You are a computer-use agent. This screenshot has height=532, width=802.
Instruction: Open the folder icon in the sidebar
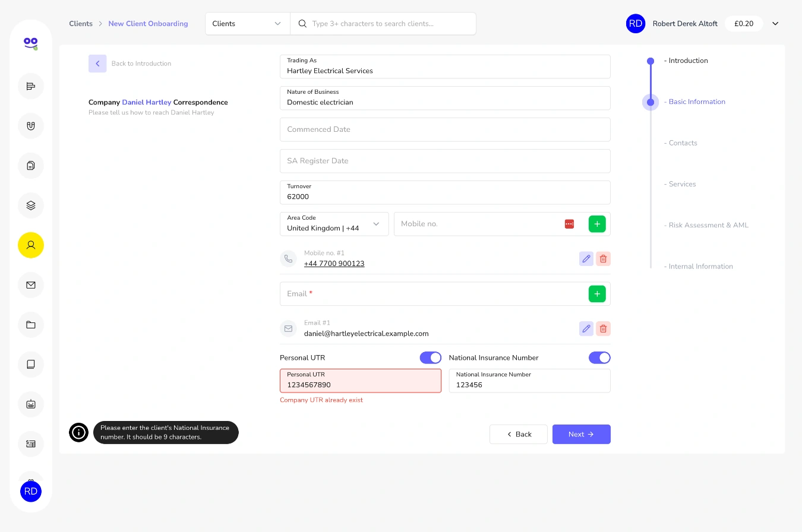(x=31, y=325)
